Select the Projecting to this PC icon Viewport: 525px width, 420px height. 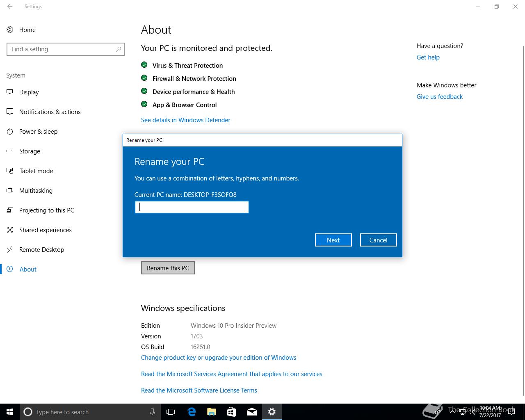10,210
